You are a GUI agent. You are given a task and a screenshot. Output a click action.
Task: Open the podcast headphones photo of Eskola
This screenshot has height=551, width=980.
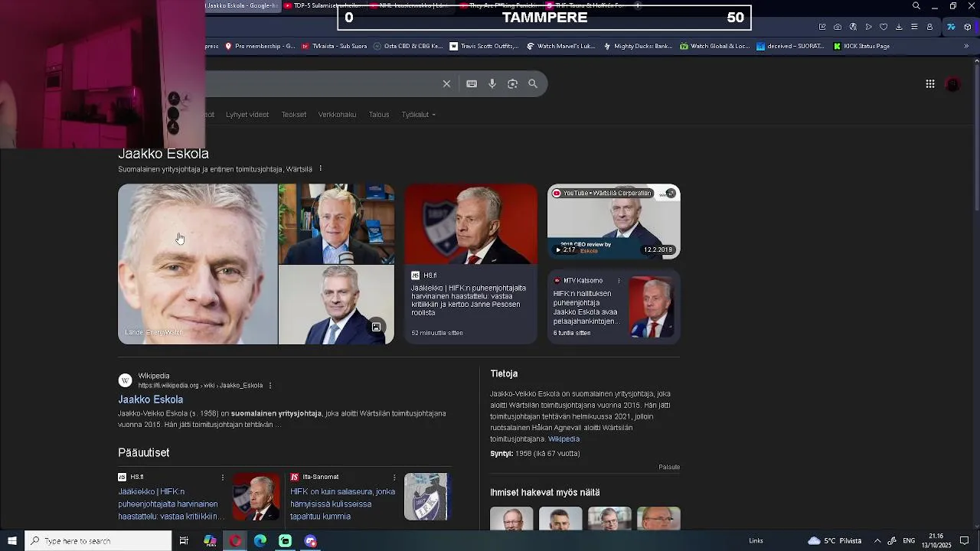[x=337, y=223]
